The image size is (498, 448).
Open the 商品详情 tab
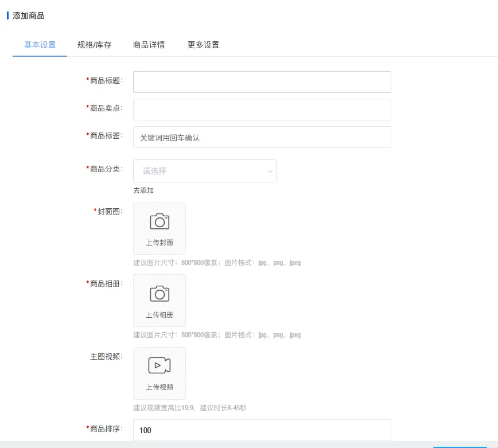(x=150, y=44)
